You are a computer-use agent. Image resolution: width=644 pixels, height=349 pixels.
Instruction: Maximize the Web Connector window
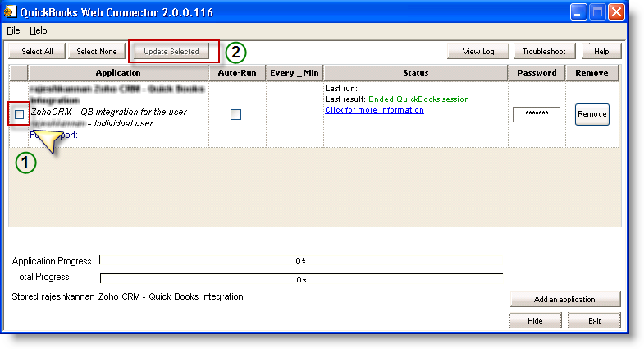click(x=597, y=12)
